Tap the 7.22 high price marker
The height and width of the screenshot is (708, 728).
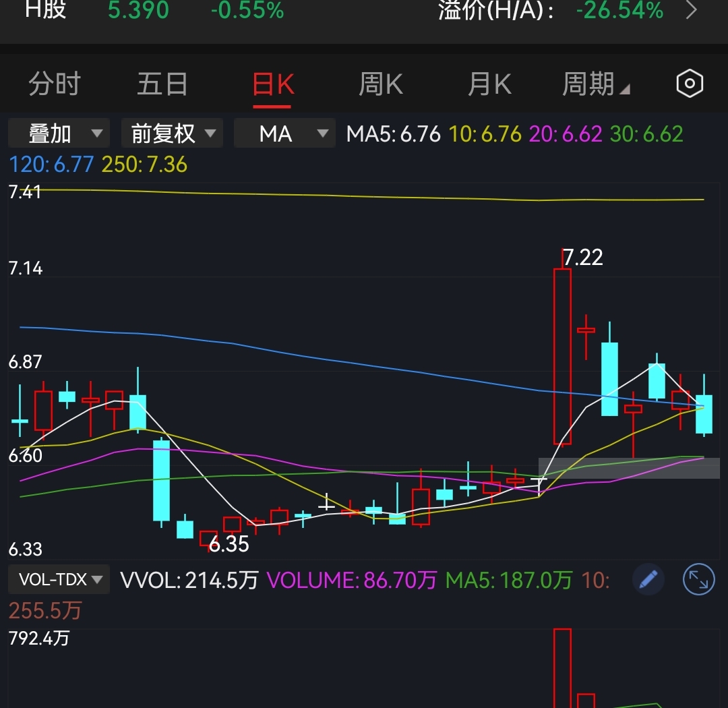point(582,258)
